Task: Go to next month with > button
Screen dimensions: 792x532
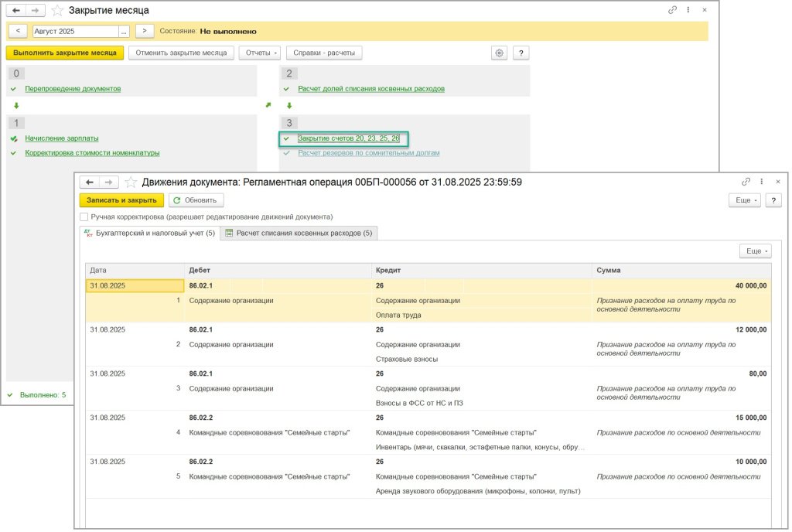Action: [x=145, y=31]
